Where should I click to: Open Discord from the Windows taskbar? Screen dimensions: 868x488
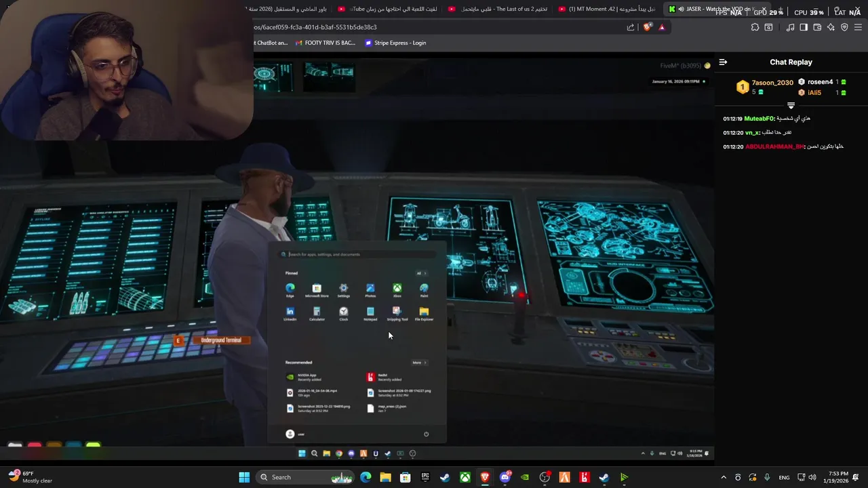pos(505,477)
